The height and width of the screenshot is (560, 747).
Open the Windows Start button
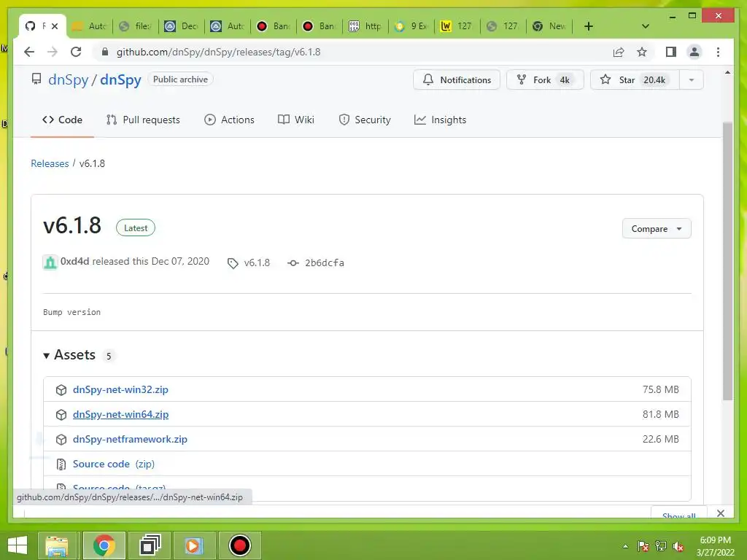point(18,545)
